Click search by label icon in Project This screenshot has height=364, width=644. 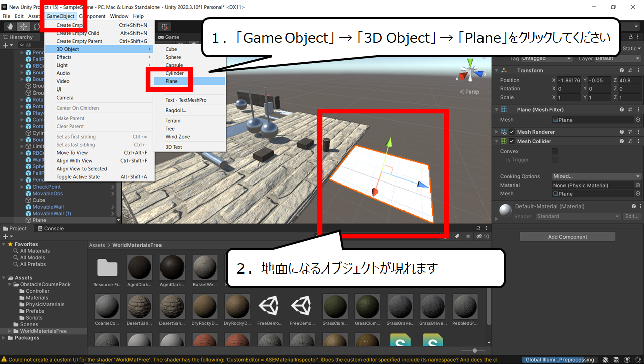pyautogui.click(x=457, y=236)
